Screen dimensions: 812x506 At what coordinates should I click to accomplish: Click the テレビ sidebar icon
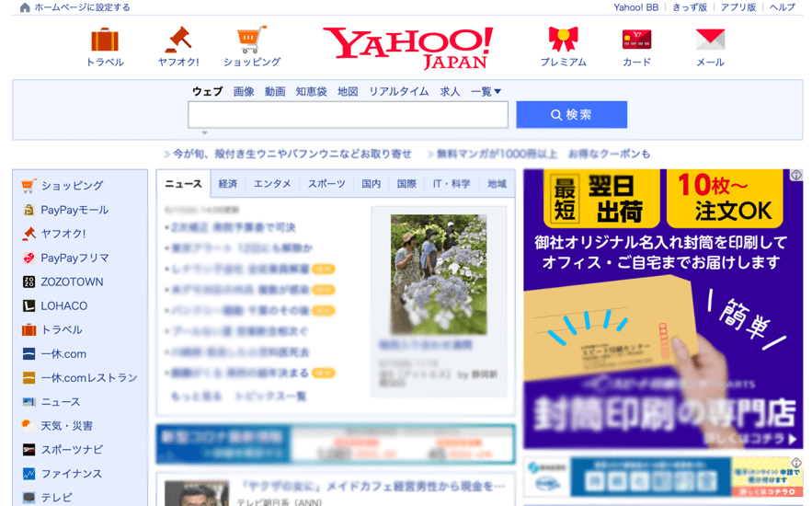(x=29, y=498)
